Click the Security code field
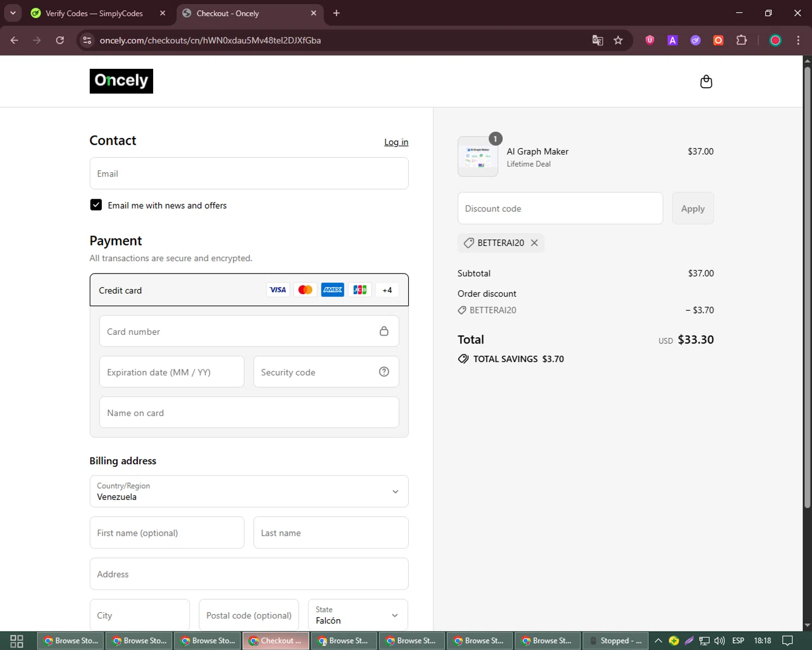This screenshot has height=650, width=812. coord(326,372)
